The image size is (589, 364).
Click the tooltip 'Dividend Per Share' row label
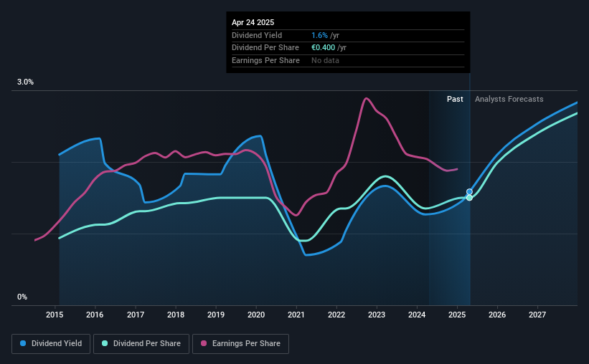(x=265, y=48)
